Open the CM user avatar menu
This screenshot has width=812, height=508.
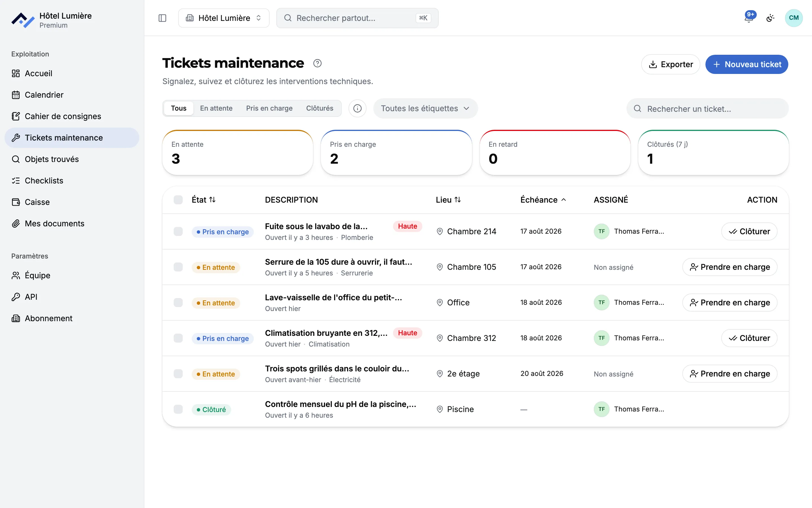(794, 18)
